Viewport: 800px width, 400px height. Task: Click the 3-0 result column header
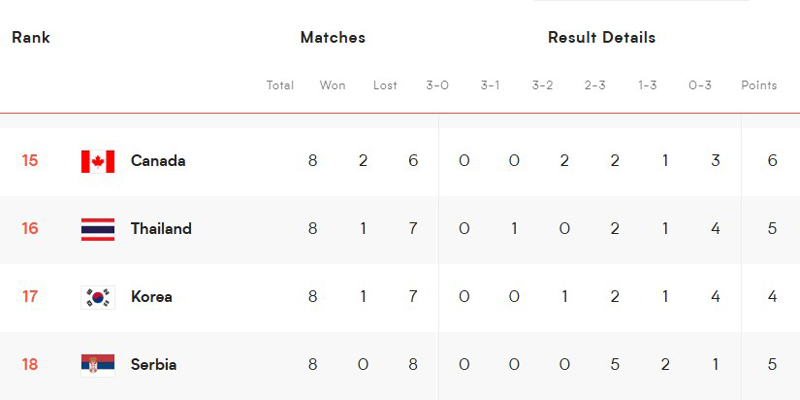click(x=437, y=85)
